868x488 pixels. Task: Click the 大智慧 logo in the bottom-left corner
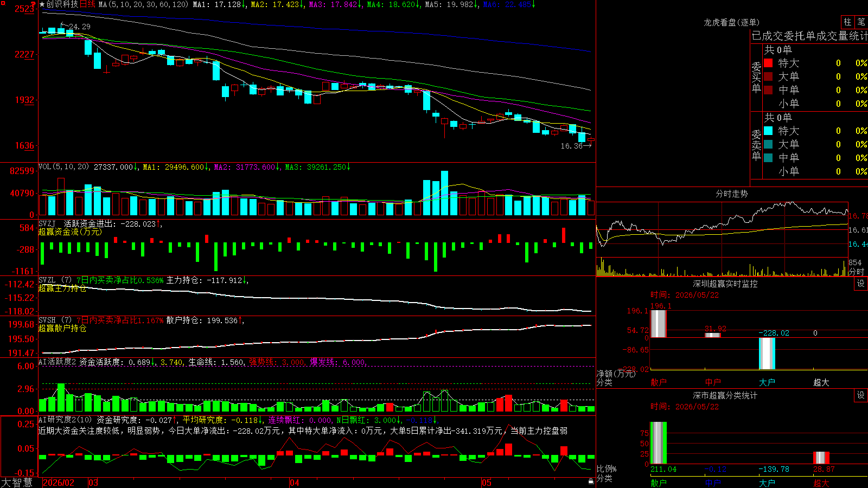click(16, 483)
